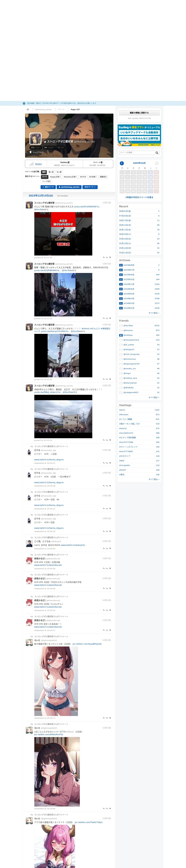The image size is (186, 868).
Task: Reply to the tweet posted at 20:10:42
Action: [x=104, y=379]
